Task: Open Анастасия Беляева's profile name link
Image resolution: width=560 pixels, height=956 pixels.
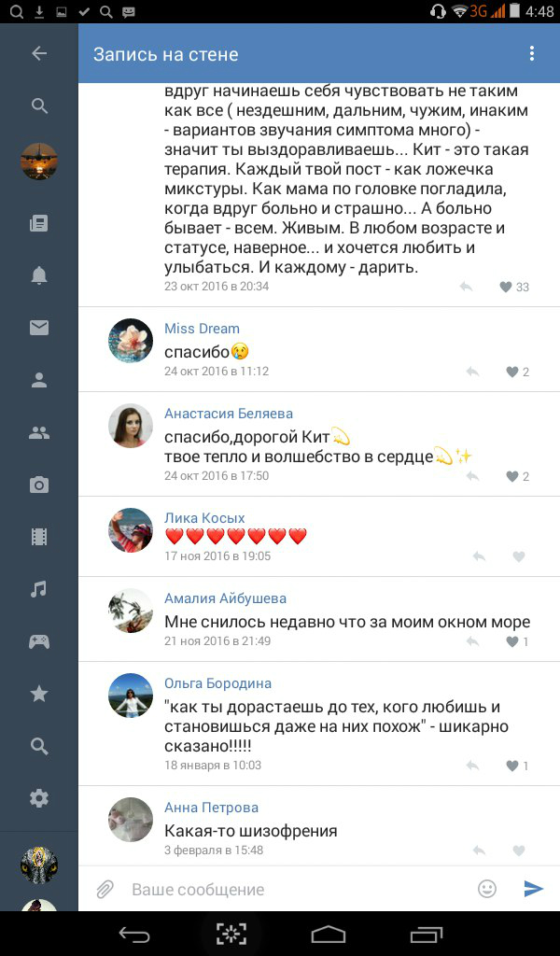Action: tap(229, 414)
